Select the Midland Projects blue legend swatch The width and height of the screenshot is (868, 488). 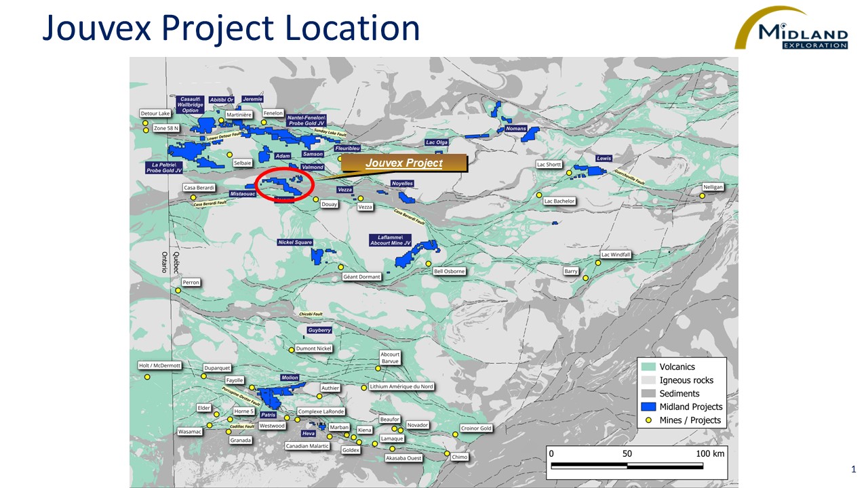pyautogui.click(x=648, y=407)
